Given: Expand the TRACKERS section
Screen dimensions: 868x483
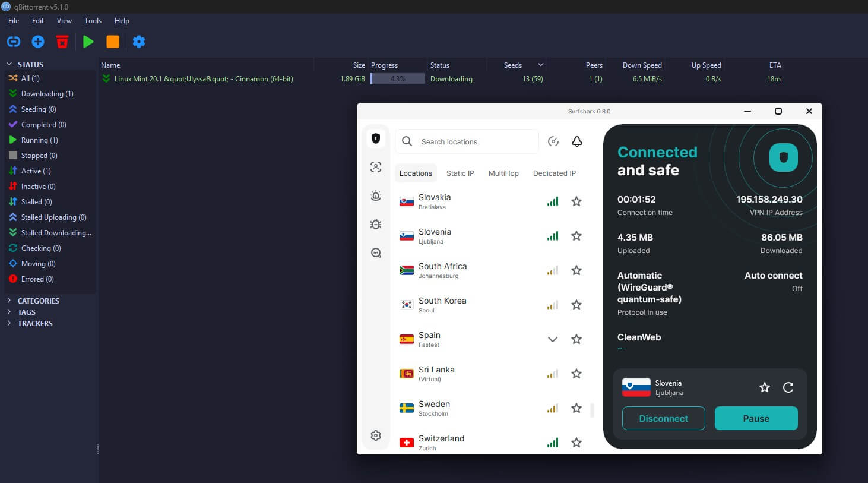Looking at the screenshot, I should coord(9,323).
